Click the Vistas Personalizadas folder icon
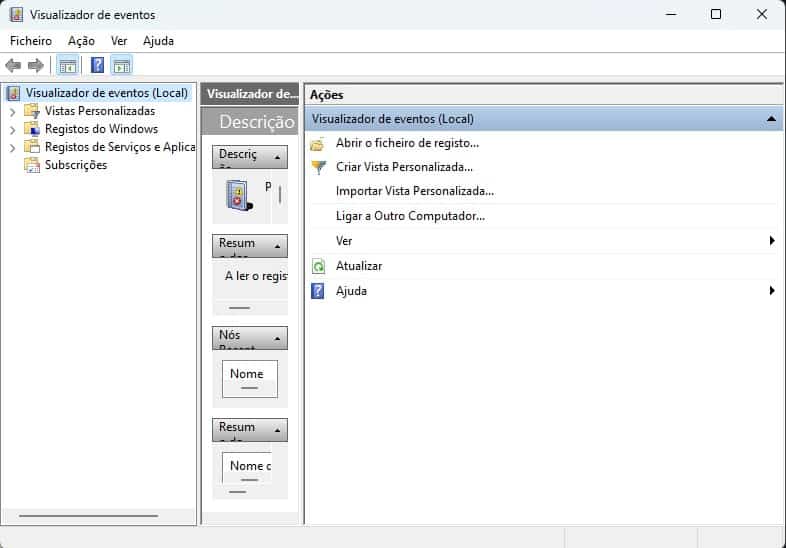Viewport: 786px width, 548px height. click(x=32, y=111)
